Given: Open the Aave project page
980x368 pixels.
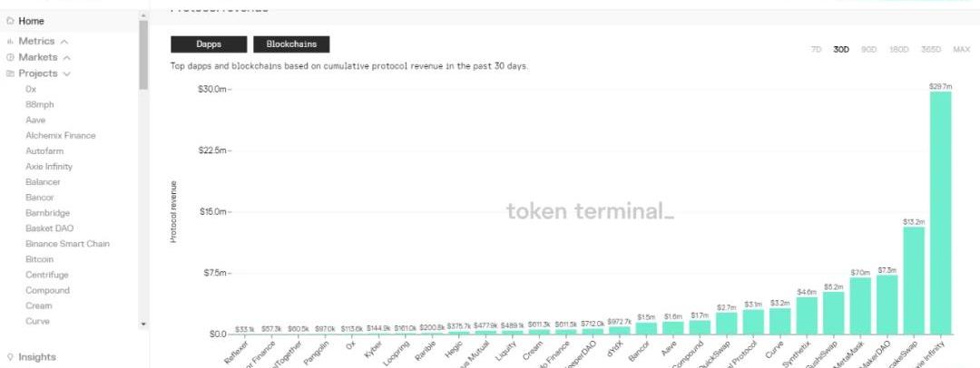Looking at the screenshot, I should click(35, 121).
